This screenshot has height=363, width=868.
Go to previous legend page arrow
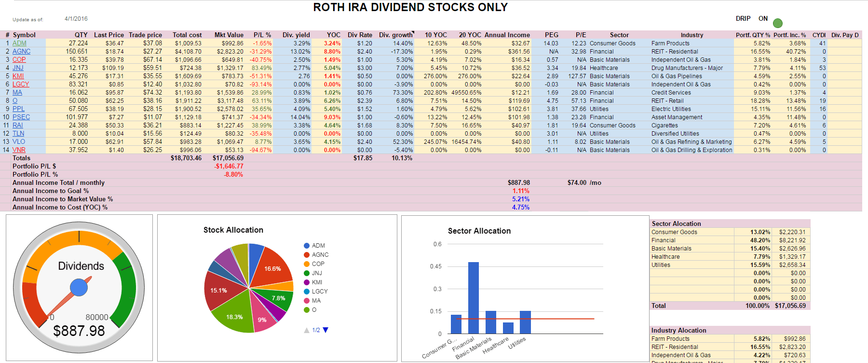coord(307,330)
